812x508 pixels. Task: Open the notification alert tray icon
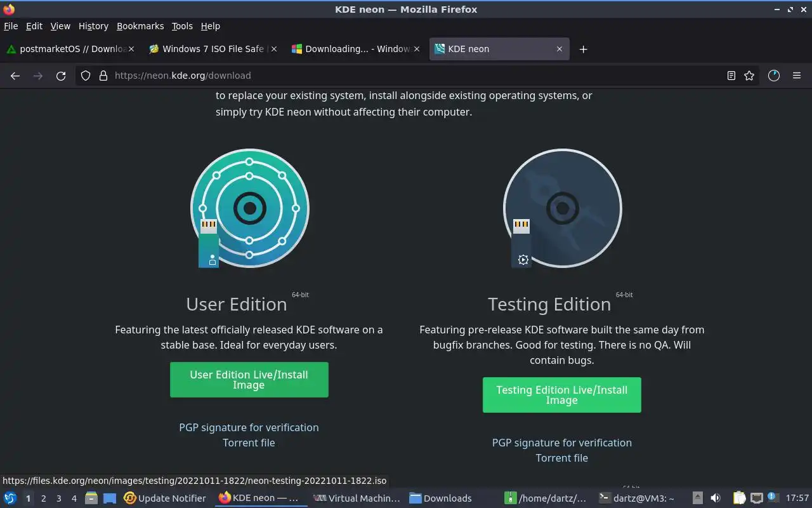(772, 497)
